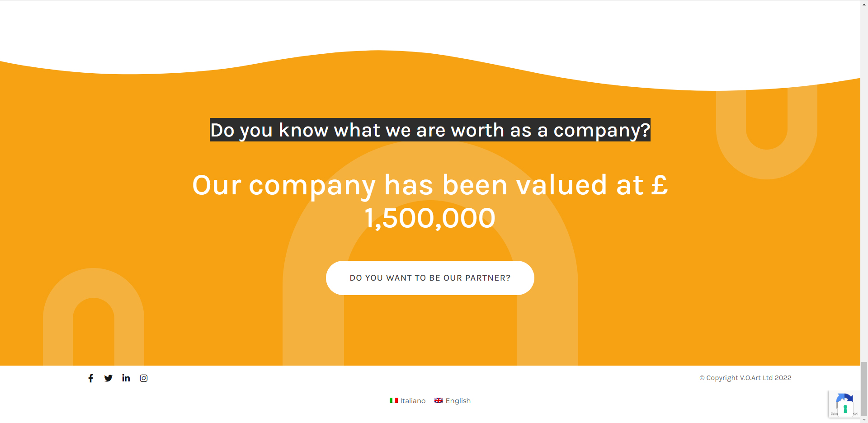Click "Do you want to be our partner?" button

[x=430, y=278]
